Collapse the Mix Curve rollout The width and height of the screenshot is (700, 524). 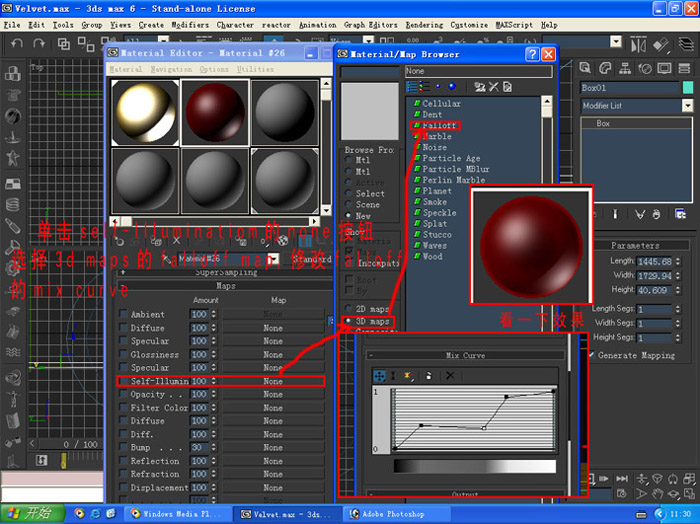click(x=465, y=355)
